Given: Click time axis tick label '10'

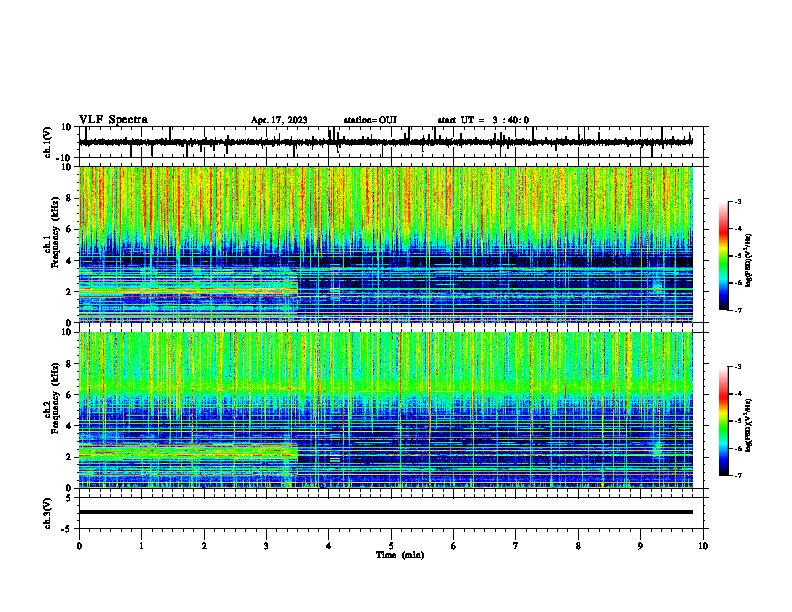Looking at the screenshot, I should pos(703,546).
